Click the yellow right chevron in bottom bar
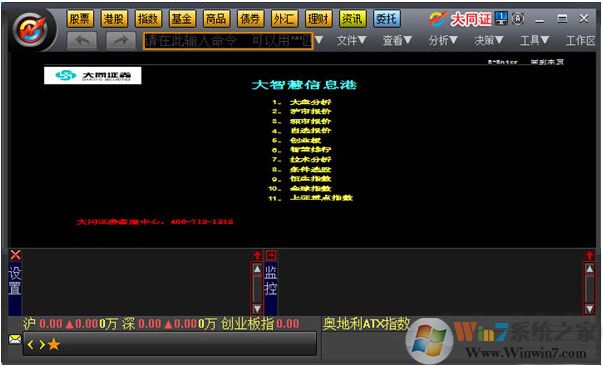Image resolution: width=603 pixels, height=367 pixels. pos(42,344)
